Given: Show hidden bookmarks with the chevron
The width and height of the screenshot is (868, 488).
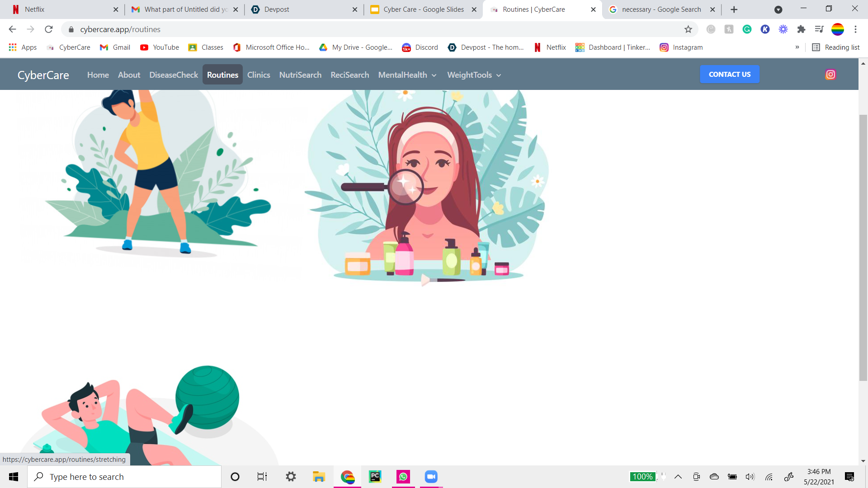Looking at the screenshot, I should [797, 47].
